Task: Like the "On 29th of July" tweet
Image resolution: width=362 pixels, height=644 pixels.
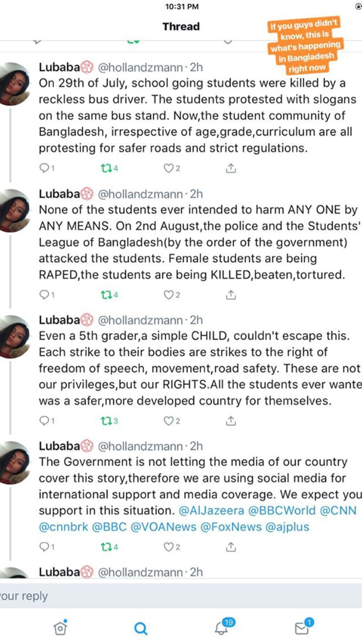Action: 169,169
